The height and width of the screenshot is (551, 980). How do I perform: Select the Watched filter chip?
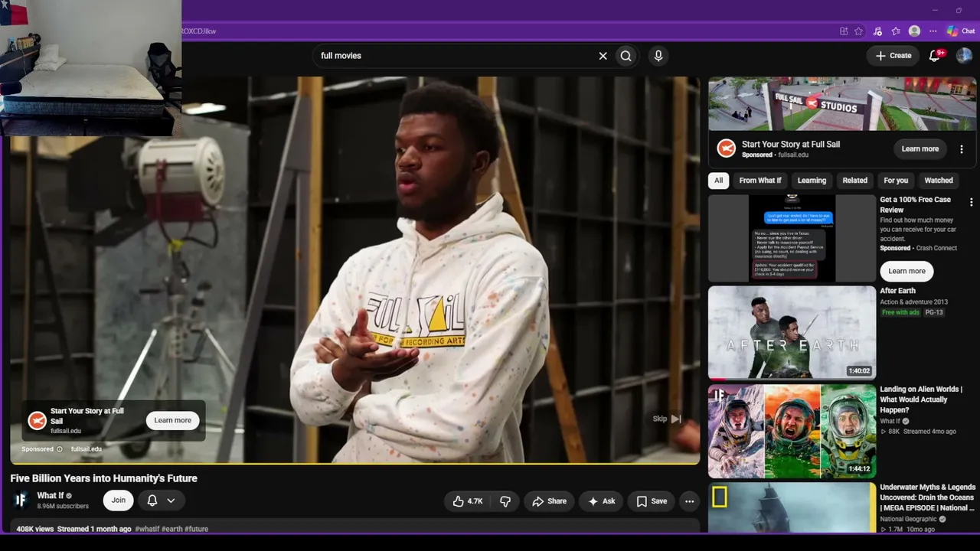click(x=939, y=181)
